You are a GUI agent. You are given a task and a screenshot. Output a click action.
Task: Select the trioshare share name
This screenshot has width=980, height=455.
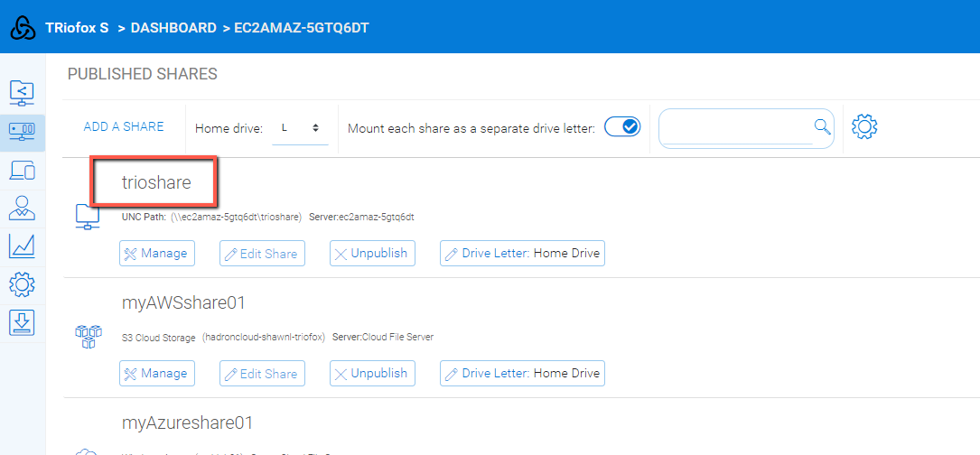click(156, 182)
